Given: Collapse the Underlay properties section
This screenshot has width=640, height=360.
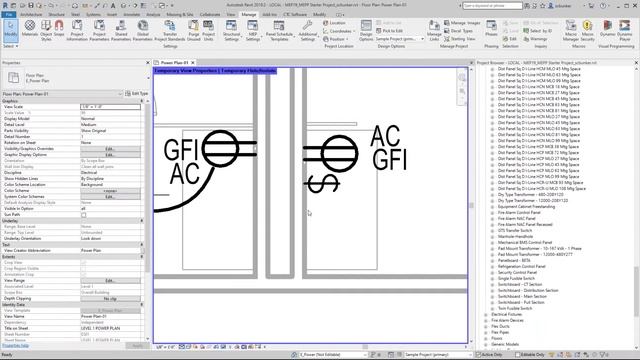Looking at the screenshot, I should tap(142, 220).
